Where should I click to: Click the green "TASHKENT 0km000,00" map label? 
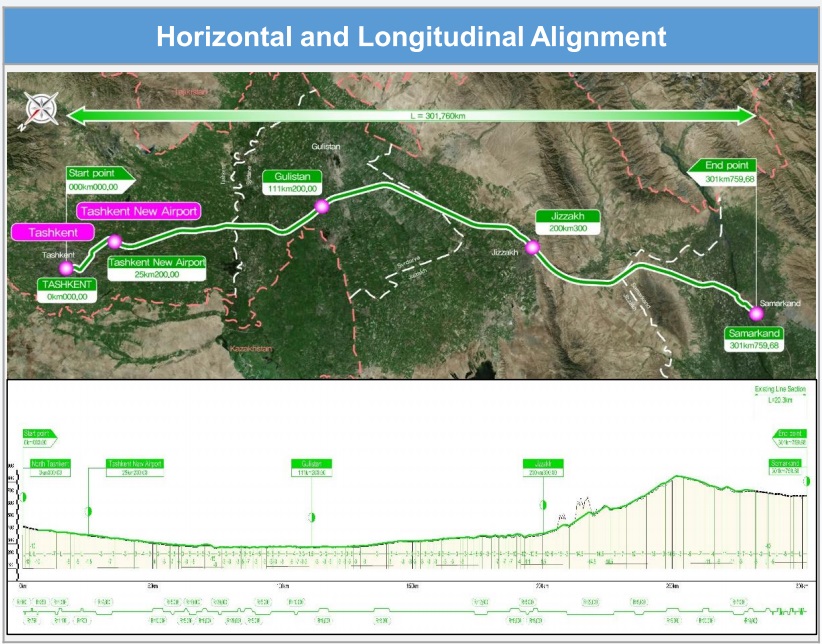point(67,291)
